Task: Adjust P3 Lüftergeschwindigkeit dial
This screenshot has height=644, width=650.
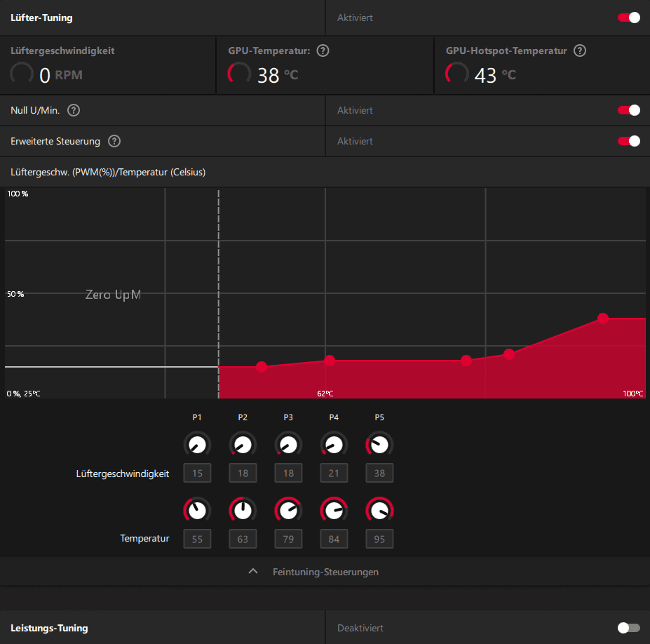Action: [288, 445]
